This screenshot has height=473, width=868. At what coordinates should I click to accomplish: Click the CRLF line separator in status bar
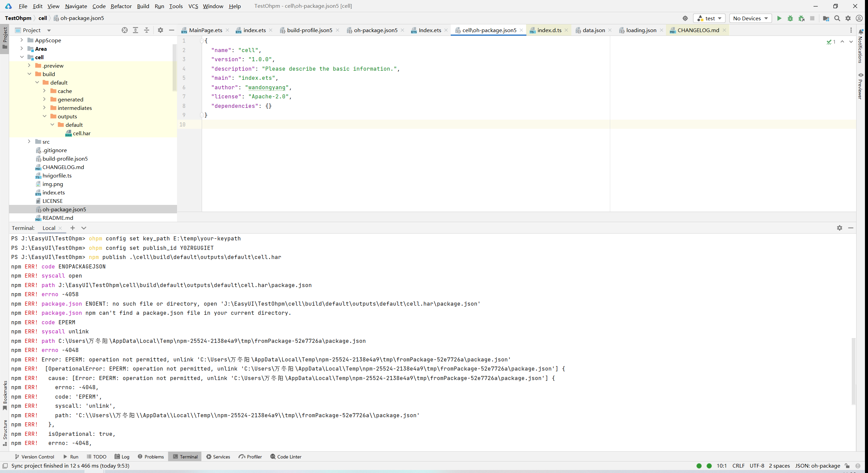click(x=739, y=466)
